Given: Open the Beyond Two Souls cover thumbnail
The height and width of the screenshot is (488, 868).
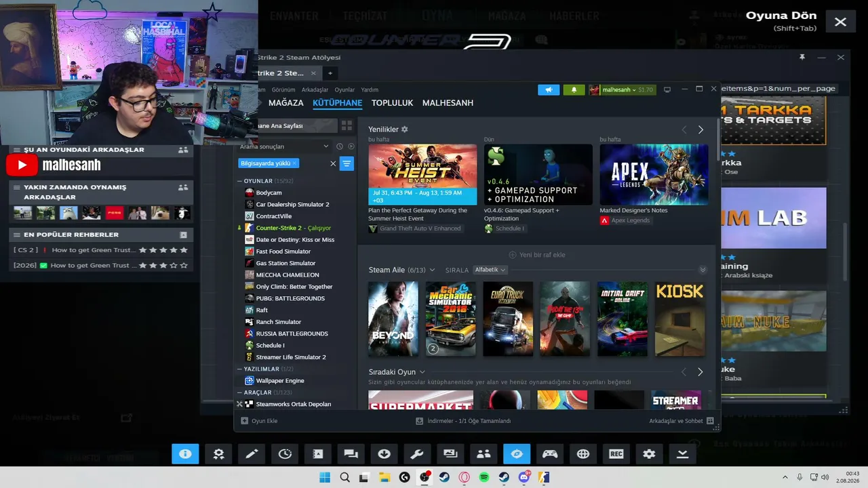Looking at the screenshot, I should click(393, 319).
